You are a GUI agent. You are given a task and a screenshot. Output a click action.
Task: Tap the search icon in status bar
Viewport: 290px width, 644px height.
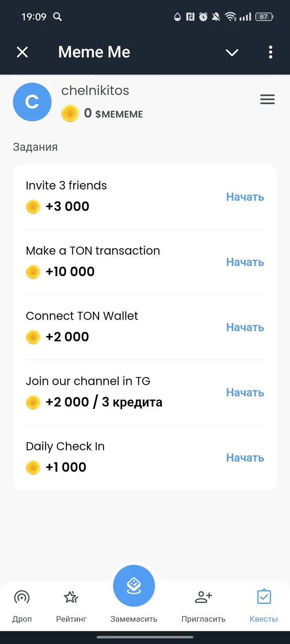click(58, 17)
